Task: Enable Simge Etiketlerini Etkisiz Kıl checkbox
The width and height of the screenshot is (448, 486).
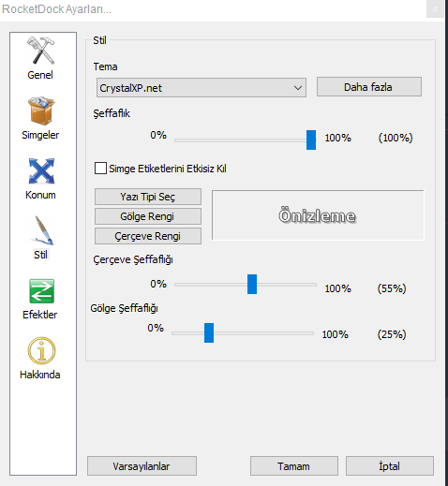Action: click(100, 169)
